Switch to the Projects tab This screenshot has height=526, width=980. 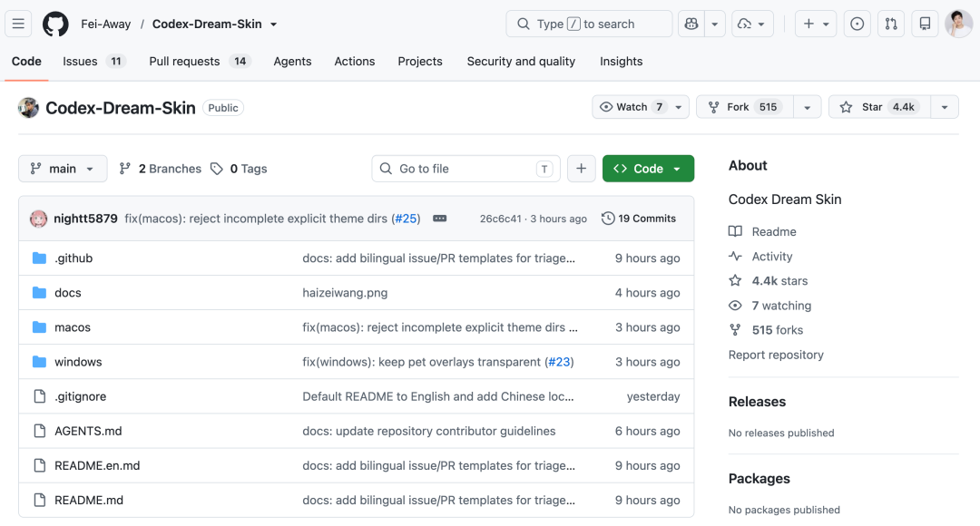(x=420, y=62)
